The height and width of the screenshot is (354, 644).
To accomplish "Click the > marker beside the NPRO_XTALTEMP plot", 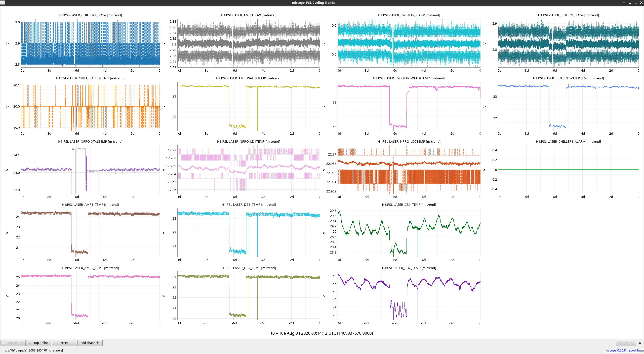I will 8,170.
